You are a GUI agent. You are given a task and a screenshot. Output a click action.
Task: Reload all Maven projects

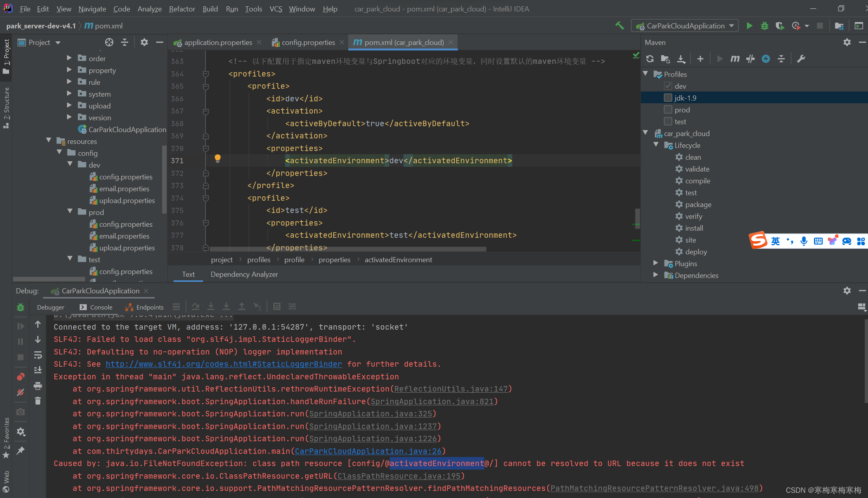click(x=650, y=58)
